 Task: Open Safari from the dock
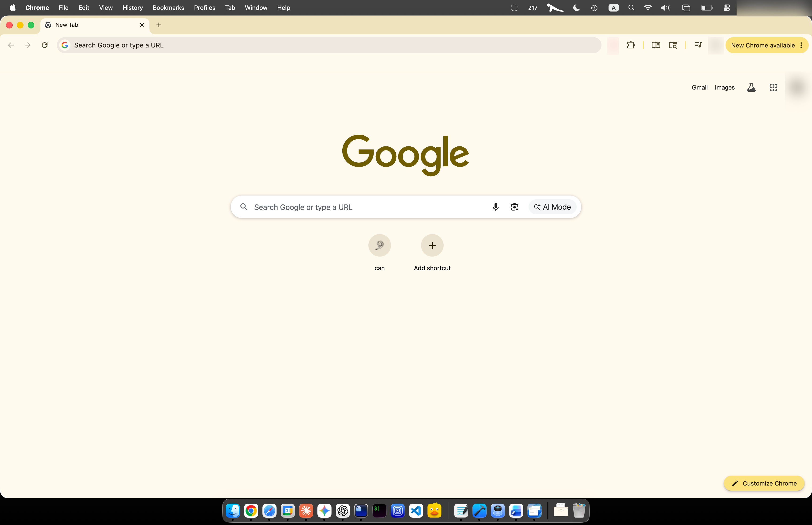[x=269, y=510]
